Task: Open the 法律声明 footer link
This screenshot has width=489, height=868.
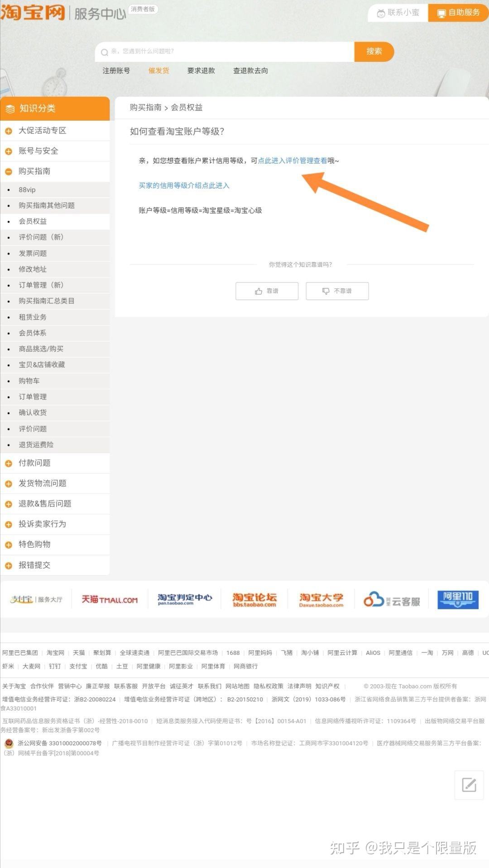Action: [x=299, y=686]
